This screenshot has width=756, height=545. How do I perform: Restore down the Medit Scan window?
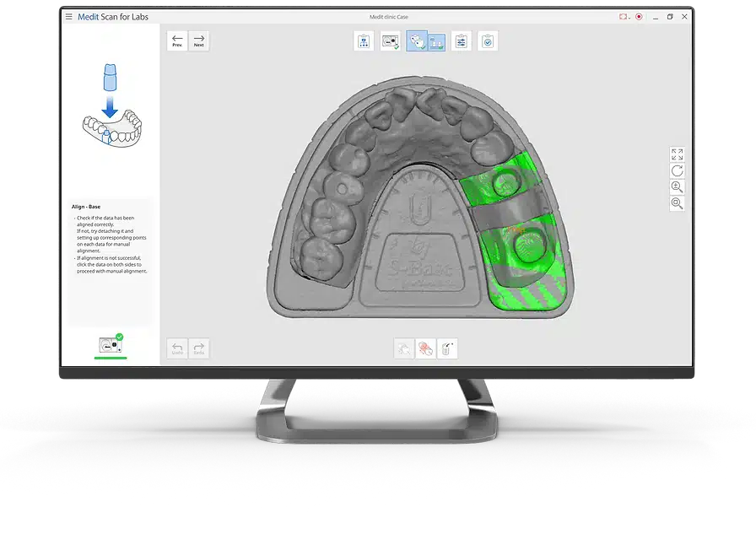click(x=670, y=17)
